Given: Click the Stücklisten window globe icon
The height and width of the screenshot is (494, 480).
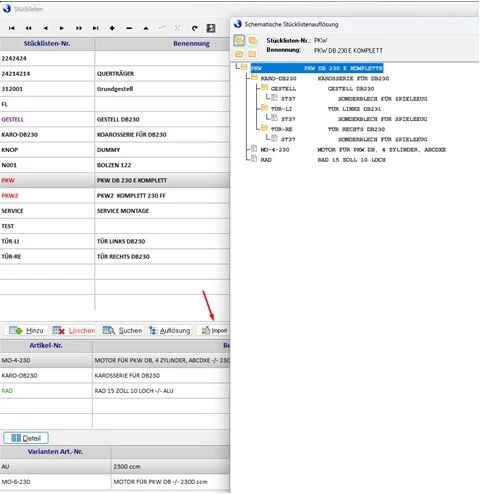Looking at the screenshot, I should pyautogui.click(x=7, y=9).
